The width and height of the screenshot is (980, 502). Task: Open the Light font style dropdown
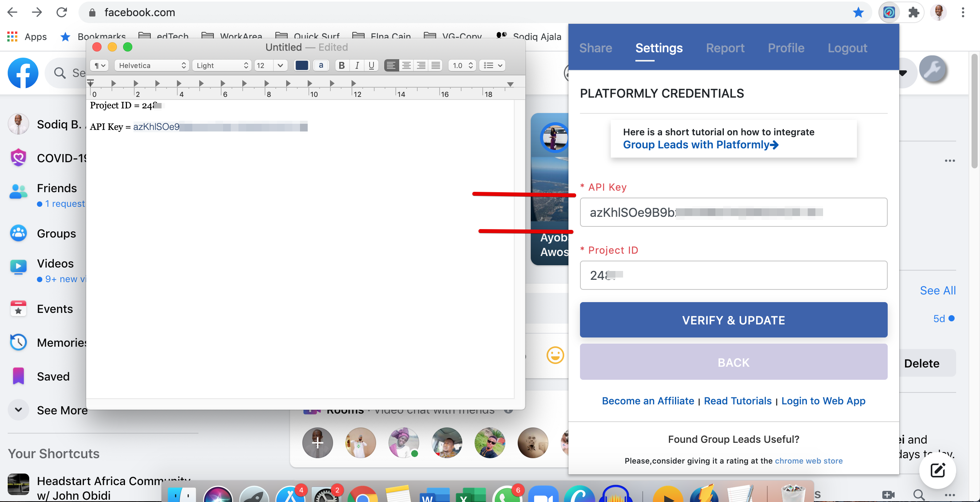point(222,65)
